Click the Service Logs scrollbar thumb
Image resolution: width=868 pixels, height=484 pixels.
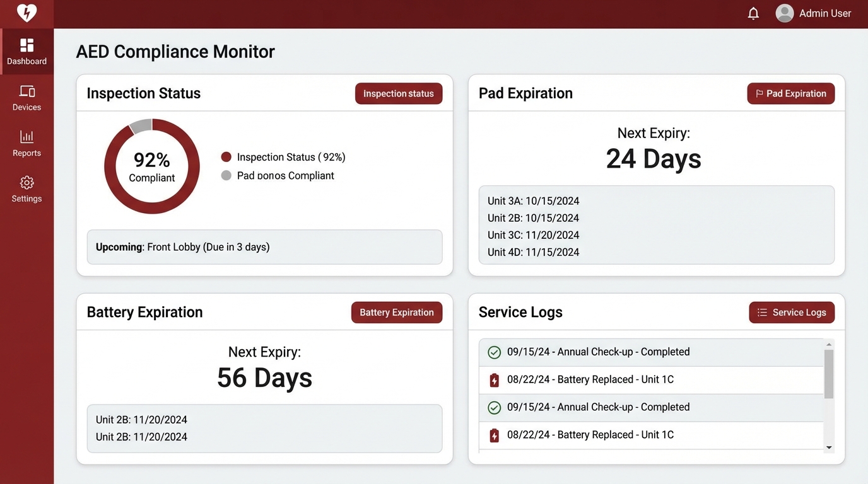pos(829,374)
